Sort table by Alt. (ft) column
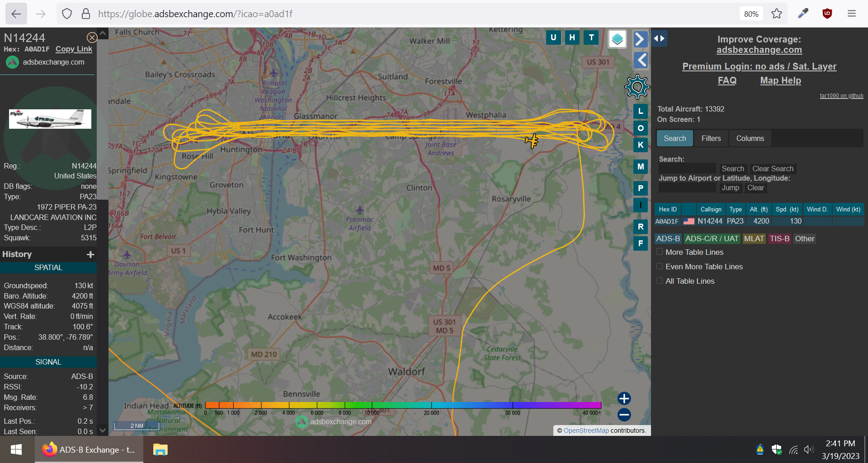 click(759, 209)
